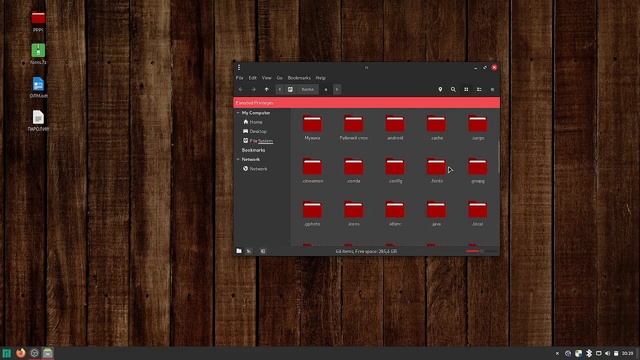
Task: Switch to compact view
Action: coord(492,89)
